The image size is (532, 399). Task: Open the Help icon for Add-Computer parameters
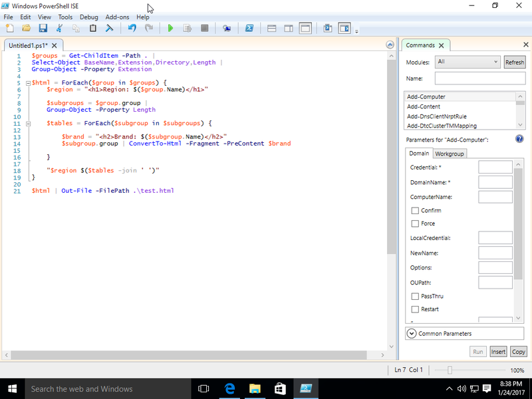[x=519, y=139]
